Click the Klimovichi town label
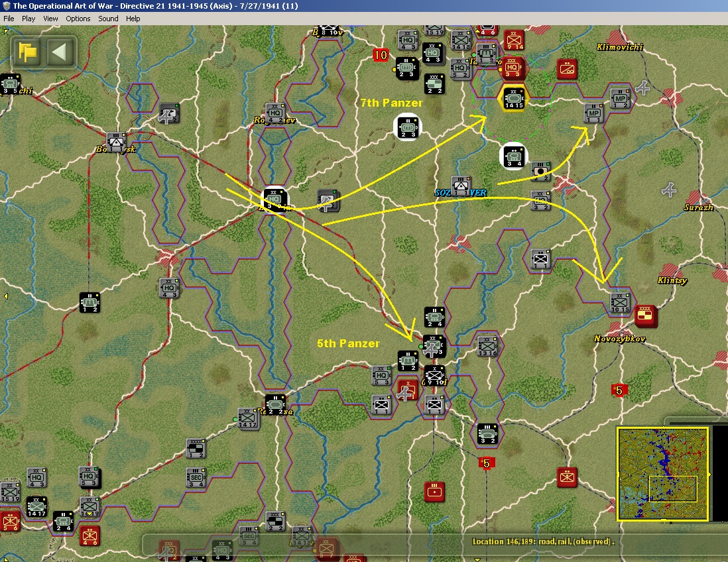Viewport: 728px width, 562px height. [619, 47]
